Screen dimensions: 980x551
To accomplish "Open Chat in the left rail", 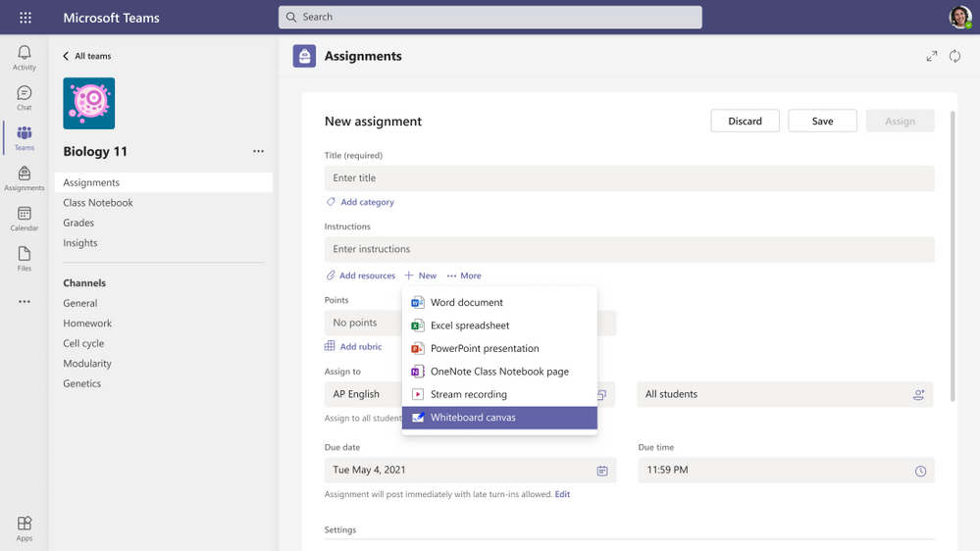I will (25, 98).
